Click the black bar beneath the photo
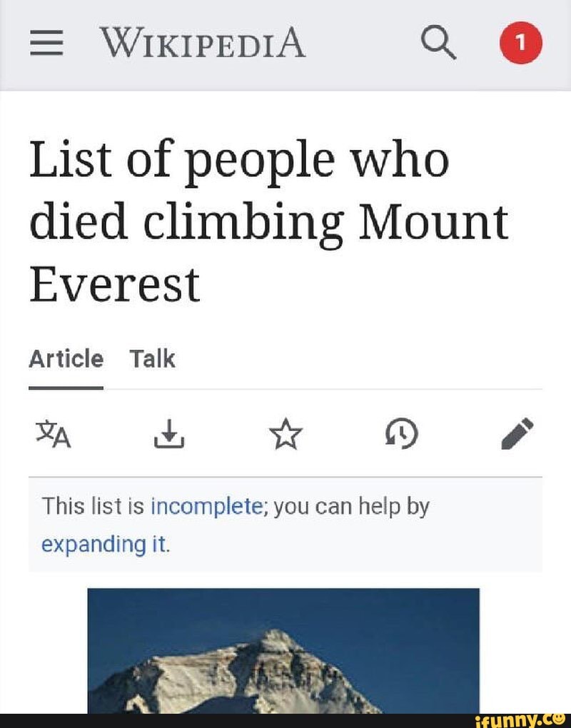 (214, 720)
